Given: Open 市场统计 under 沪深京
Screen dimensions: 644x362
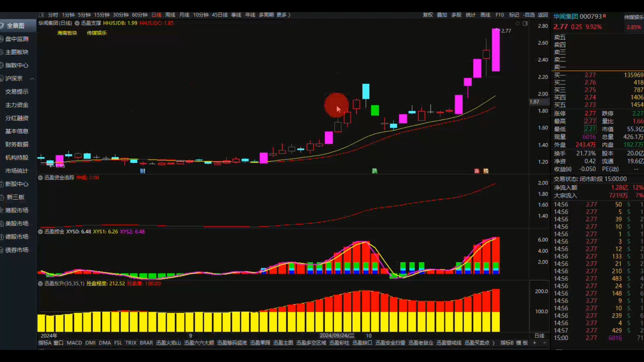Looking at the screenshot, I should coord(17,171).
